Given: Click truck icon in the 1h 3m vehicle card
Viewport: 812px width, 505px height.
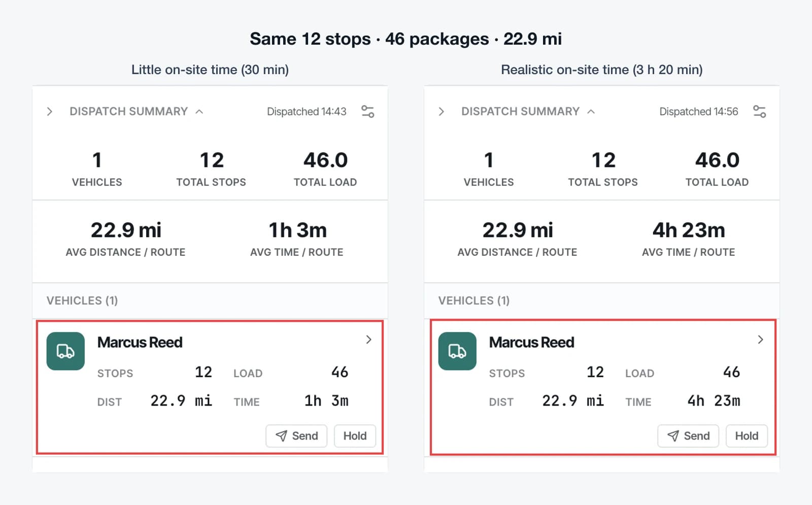Looking at the screenshot, I should pyautogui.click(x=65, y=351).
